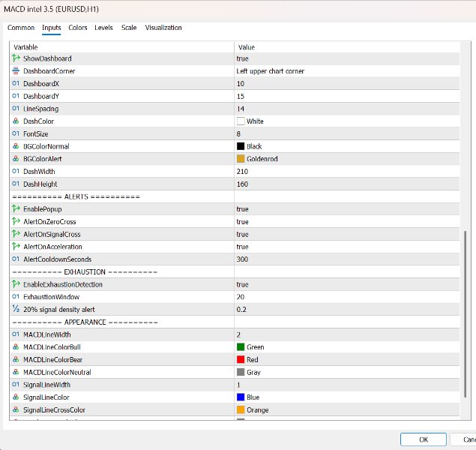
Task: Click the AlertOnZeroCross boolean type icon
Action: tap(16, 221)
